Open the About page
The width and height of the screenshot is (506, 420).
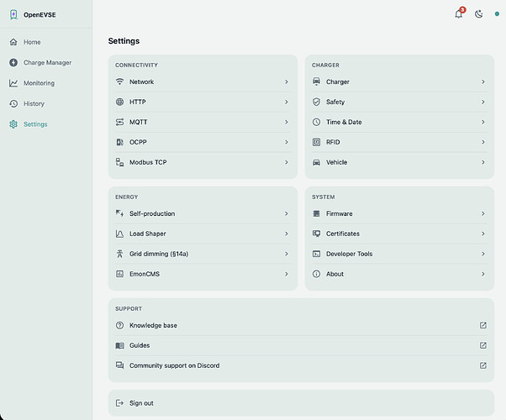tap(399, 274)
